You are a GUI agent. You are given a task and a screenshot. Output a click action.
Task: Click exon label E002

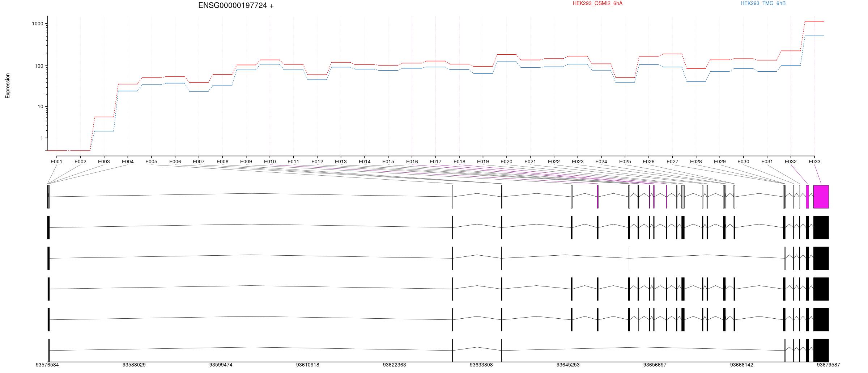(x=80, y=162)
